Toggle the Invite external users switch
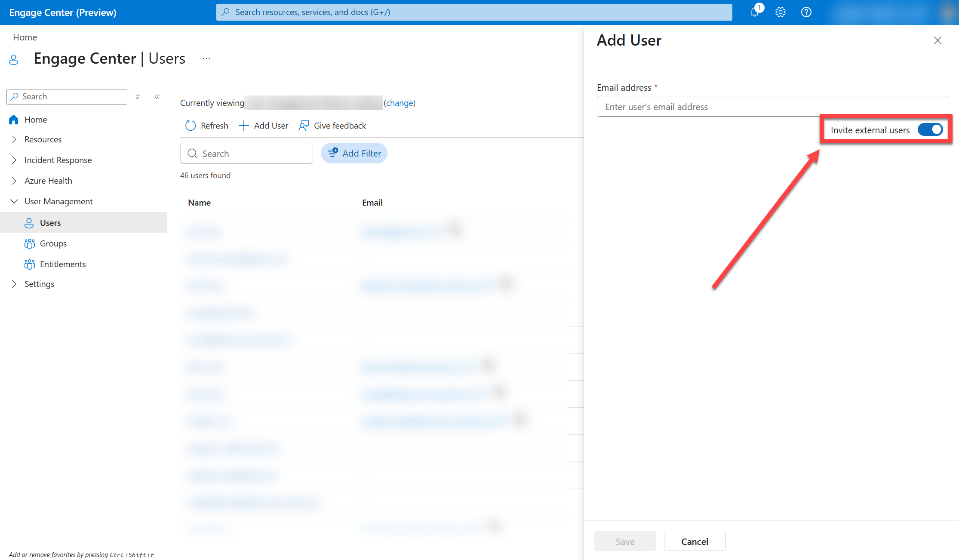The height and width of the screenshot is (560, 959). click(x=930, y=129)
